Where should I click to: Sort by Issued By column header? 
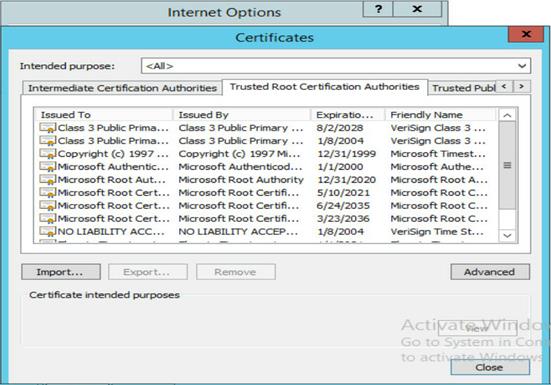[x=242, y=115]
